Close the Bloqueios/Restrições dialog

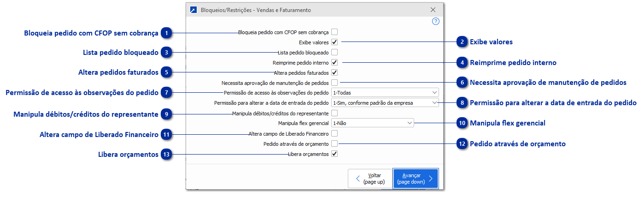[433, 10]
